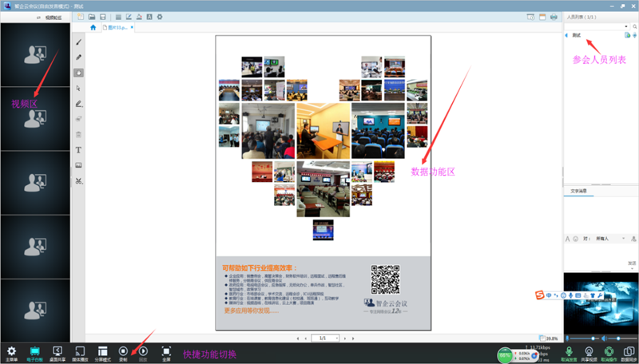Go to whiteboard home tab

pyautogui.click(x=93, y=27)
